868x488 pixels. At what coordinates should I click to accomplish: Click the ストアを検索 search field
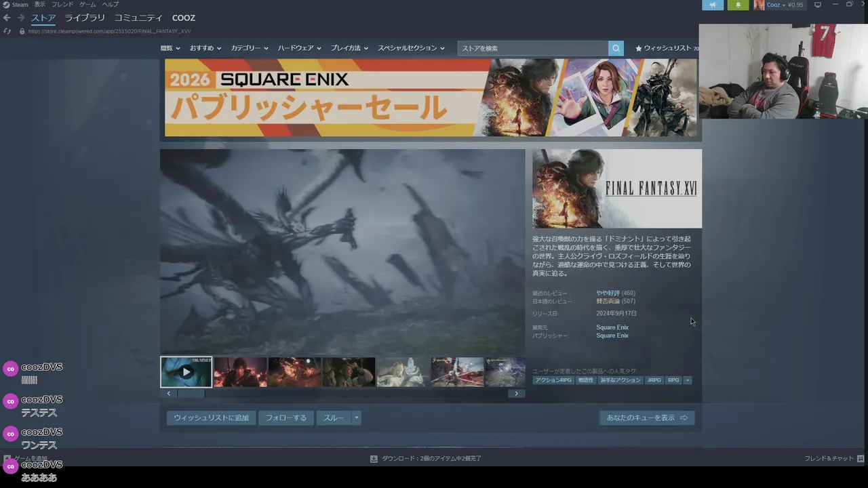coord(533,48)
